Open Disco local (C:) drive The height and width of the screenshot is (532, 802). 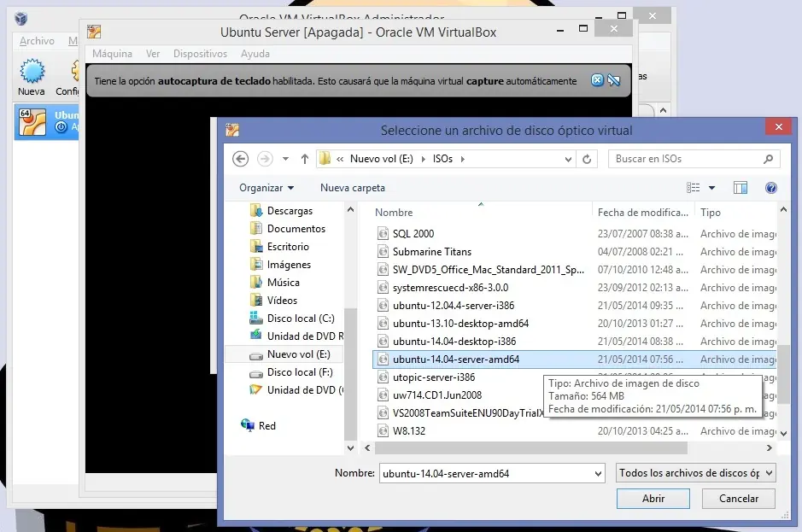(301, 319)
